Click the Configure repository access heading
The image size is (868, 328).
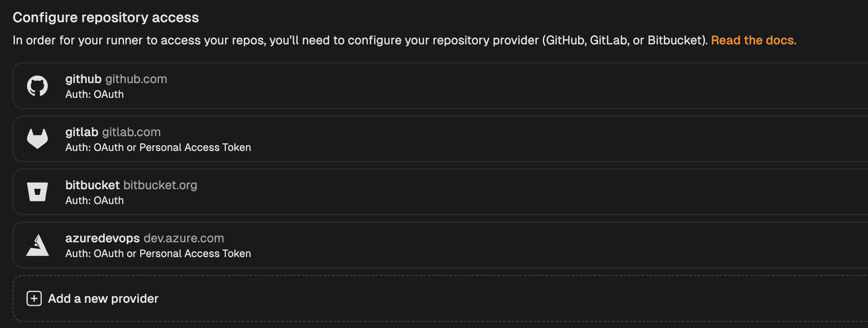coord(106,17)
